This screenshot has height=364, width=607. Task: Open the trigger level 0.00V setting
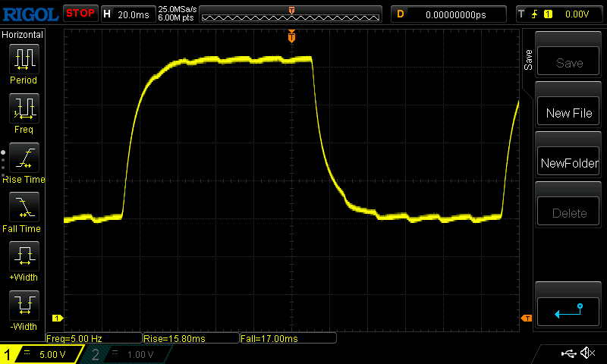point(561,14)
